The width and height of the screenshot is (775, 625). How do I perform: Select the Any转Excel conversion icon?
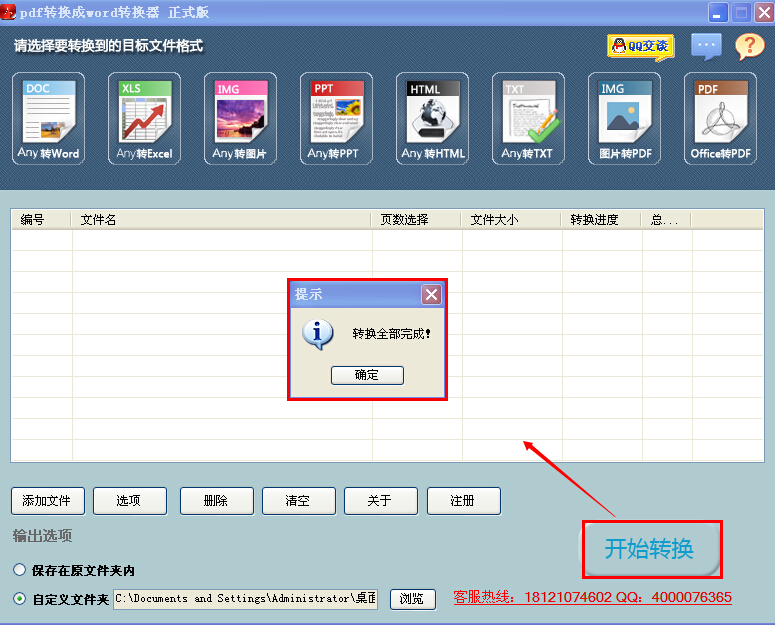click(144, 119)
